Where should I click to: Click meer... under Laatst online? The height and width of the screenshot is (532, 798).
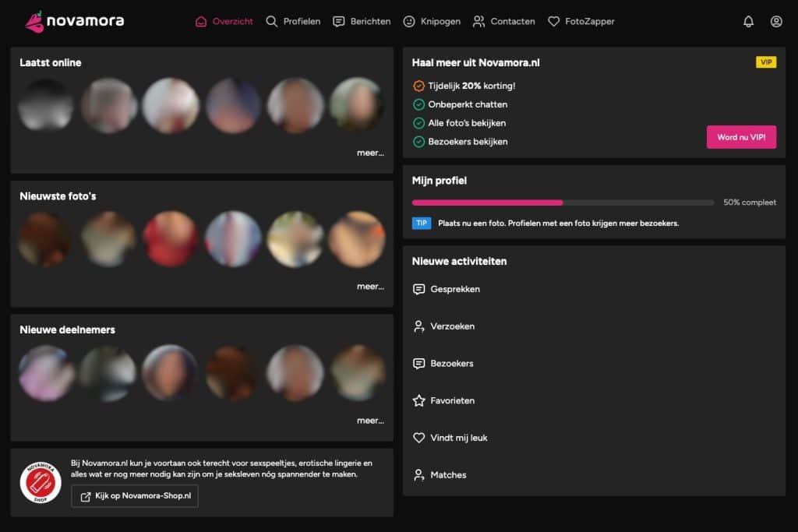coord(370,153)
